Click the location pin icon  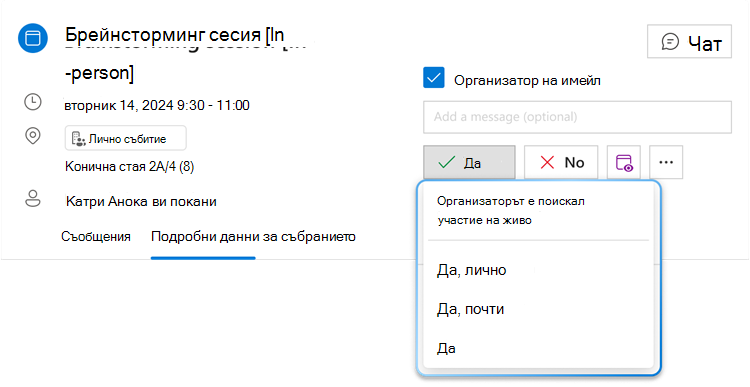pos(33,136)
